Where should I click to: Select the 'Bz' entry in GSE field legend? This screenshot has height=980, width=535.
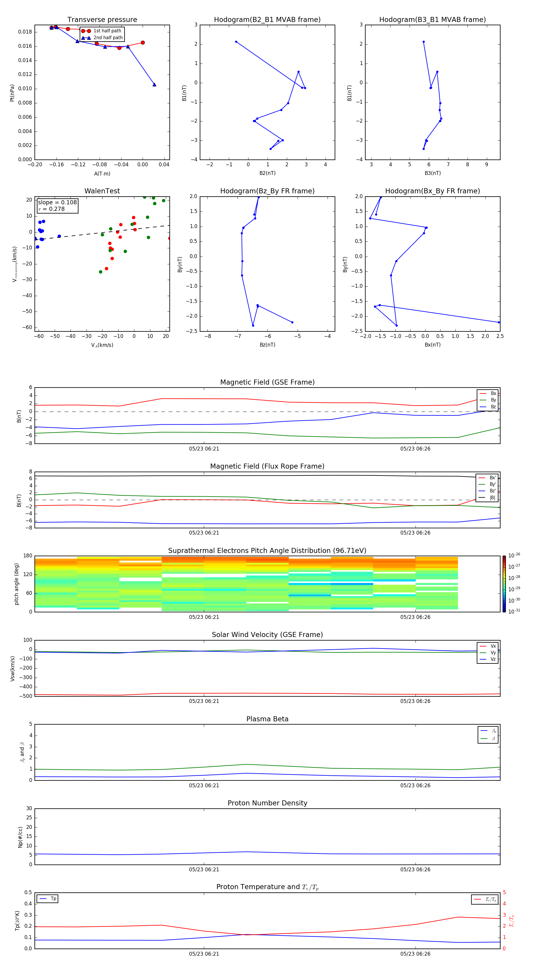488,407
